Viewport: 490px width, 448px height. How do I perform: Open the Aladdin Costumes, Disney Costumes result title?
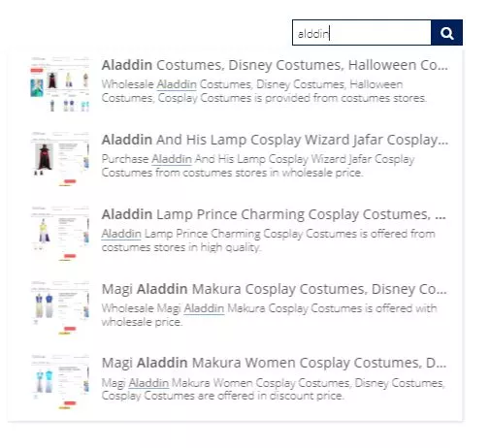point(275,65)
